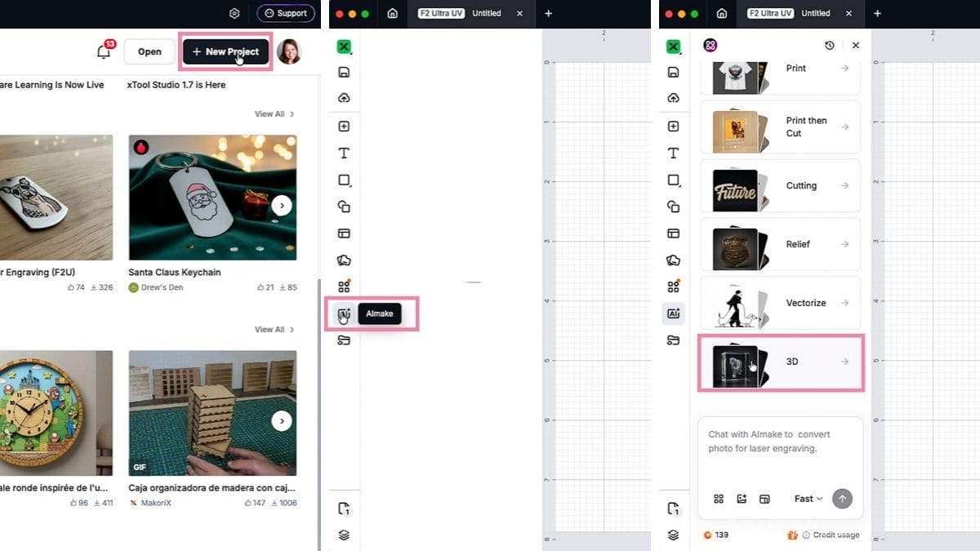This screenshot has height=551, width=980.
Task: Go to next image on Santa Claus Keychain card
Action: pos(282,206)
